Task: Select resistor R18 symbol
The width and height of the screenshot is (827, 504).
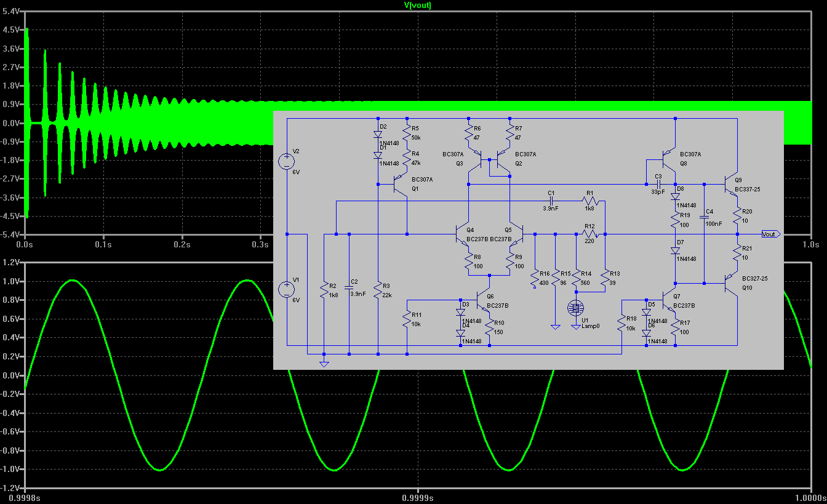Action: (621, 323)
